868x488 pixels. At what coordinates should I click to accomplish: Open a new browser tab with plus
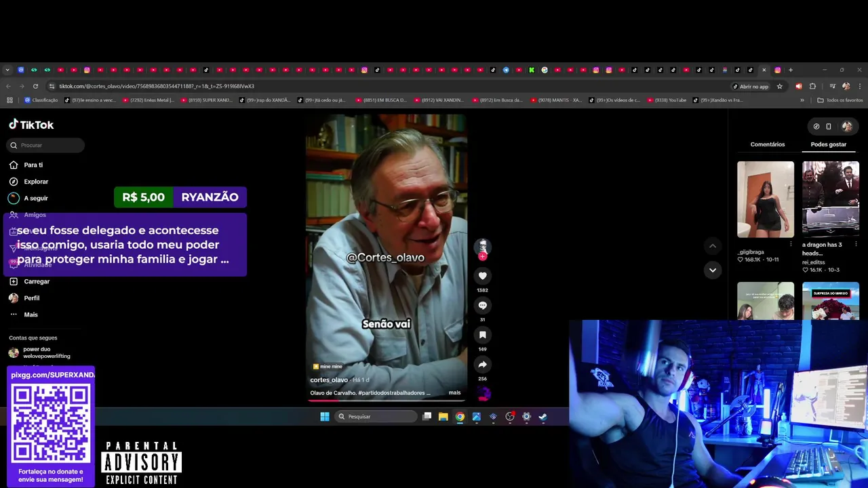(790, 70)
